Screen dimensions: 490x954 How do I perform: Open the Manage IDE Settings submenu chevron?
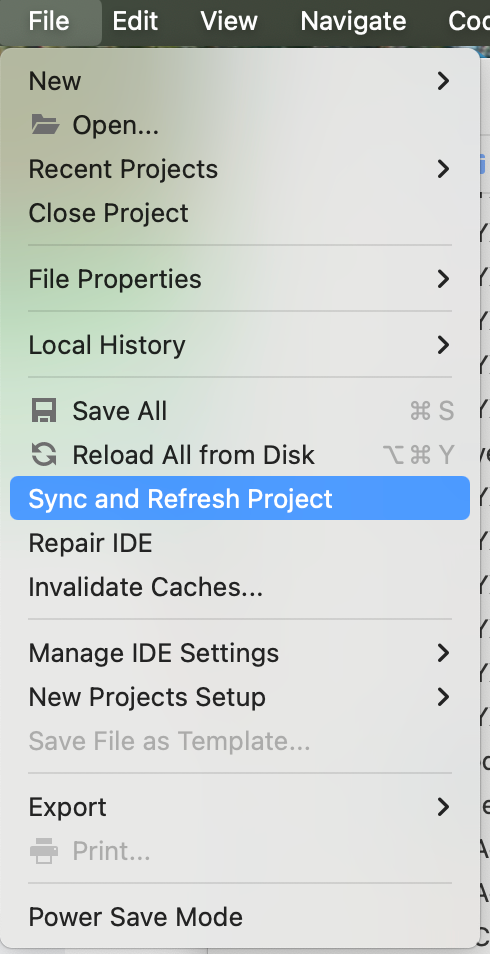443,653
